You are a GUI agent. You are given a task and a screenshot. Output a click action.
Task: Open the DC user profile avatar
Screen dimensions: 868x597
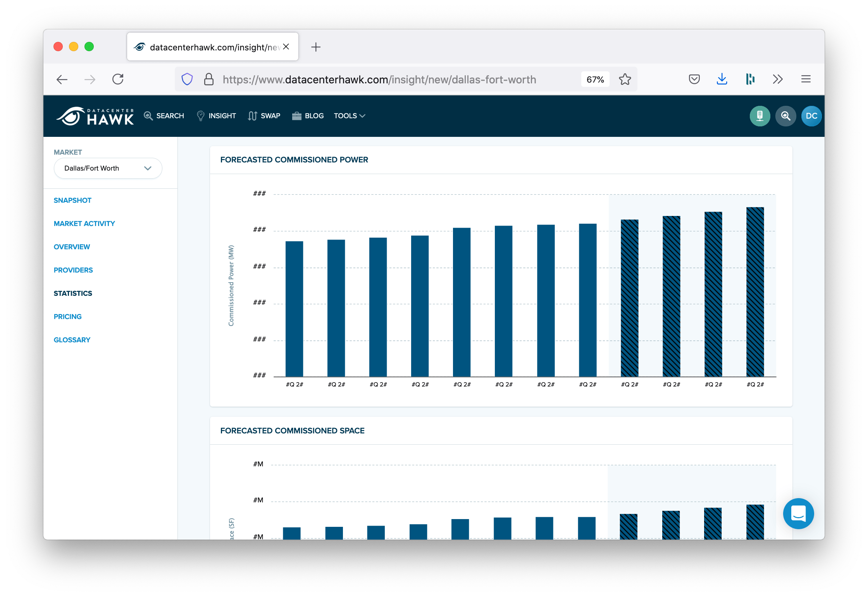(x=811, y=116)
